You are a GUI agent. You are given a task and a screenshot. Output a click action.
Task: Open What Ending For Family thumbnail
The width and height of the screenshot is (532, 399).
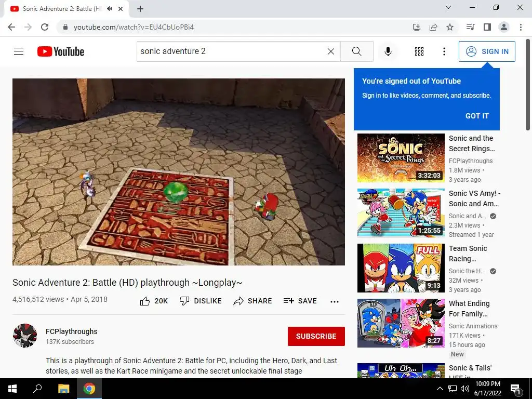pyautogui.click(x=401, y=323)
